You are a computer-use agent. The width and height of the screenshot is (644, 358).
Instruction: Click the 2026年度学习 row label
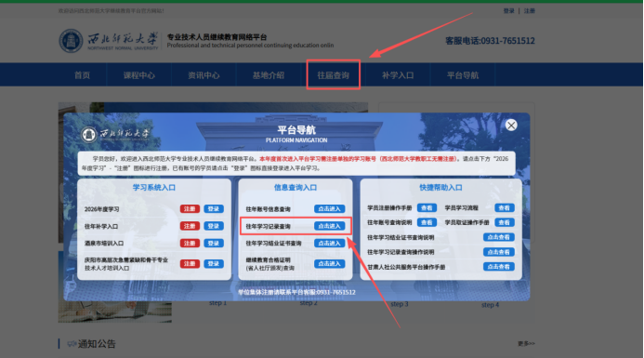pyautogui.click(x=102, y=209)
